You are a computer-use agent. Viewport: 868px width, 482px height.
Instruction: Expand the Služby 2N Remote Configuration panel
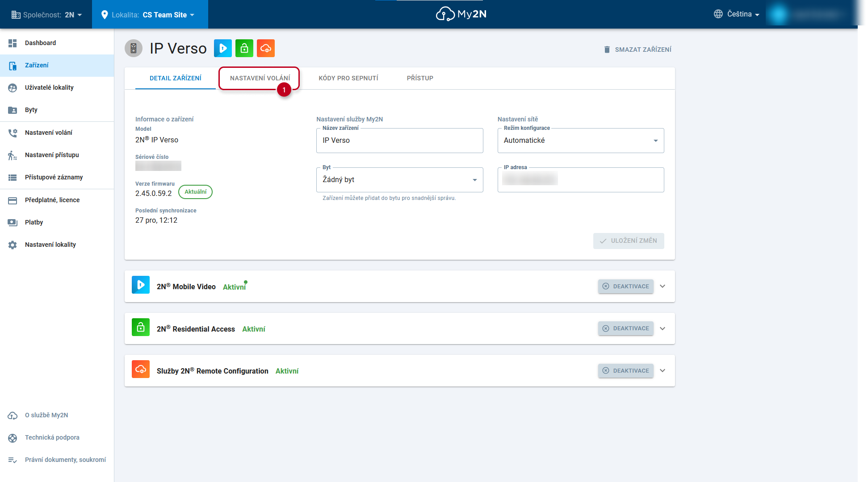pos(663,371)
